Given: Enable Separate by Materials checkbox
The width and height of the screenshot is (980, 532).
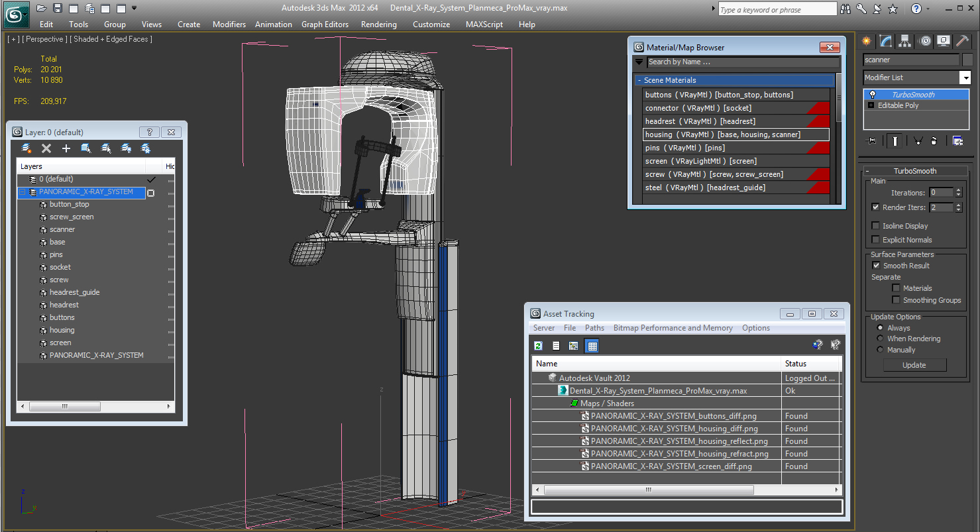Looking at the screenshot, I should [896, 288].
